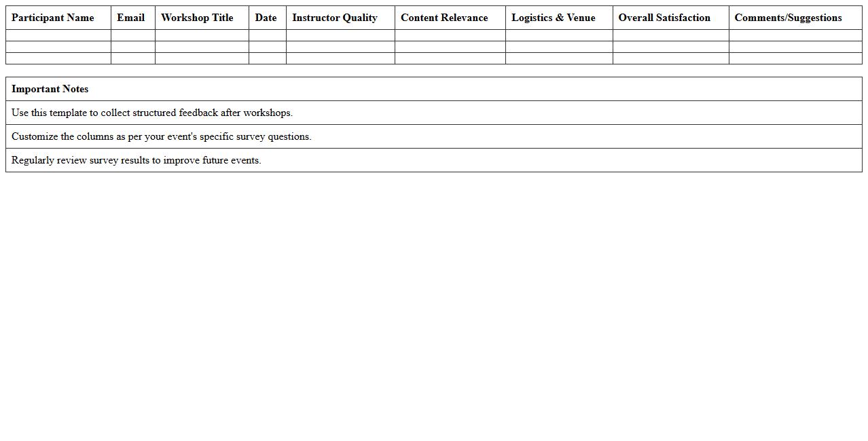Screen dimensions: 868x441
Task: Click the Participant Name column header
Action: click(53, 18)
